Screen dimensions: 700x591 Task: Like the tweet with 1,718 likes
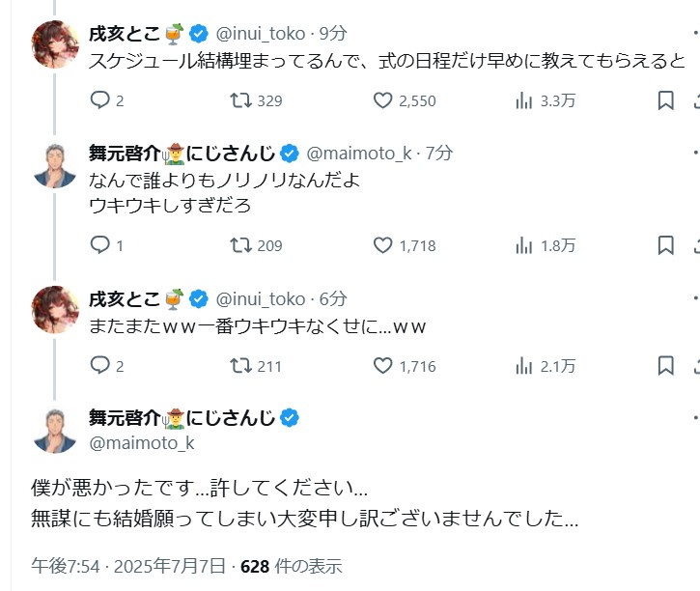[x=383, y=245]
